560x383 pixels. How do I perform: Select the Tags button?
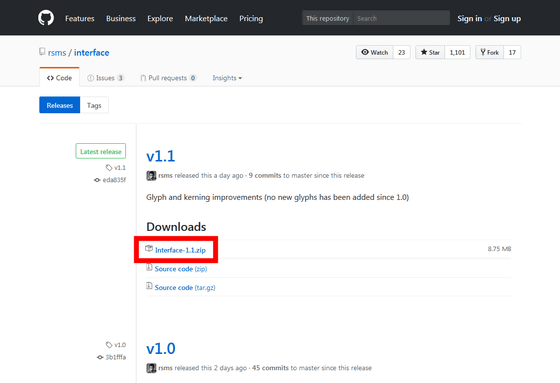94,105
